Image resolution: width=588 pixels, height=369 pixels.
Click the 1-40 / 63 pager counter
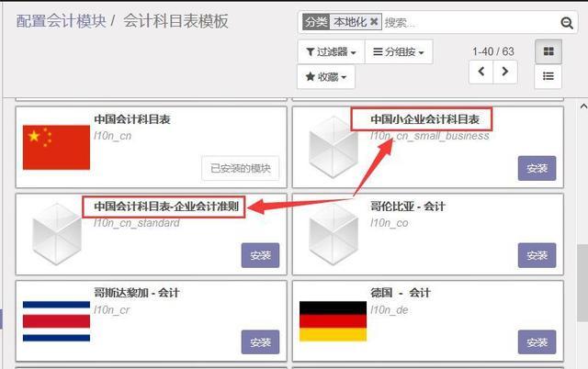(493, 51)
